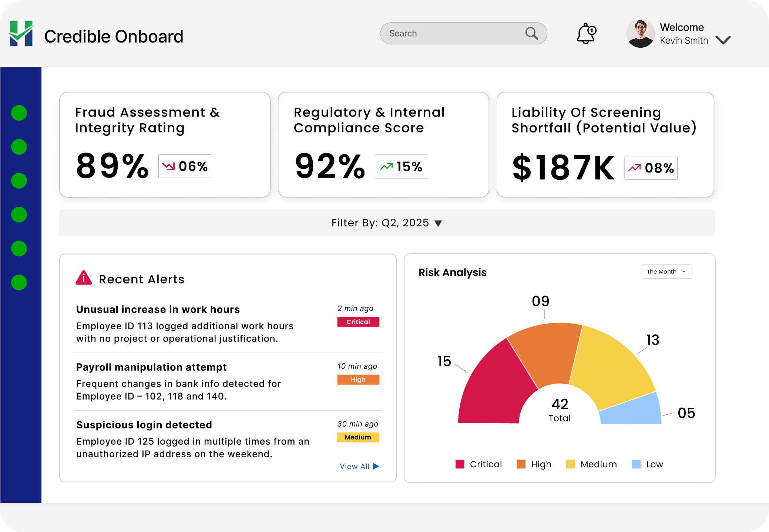Select the fourth green sidebar dot

(x=19, y=215)
